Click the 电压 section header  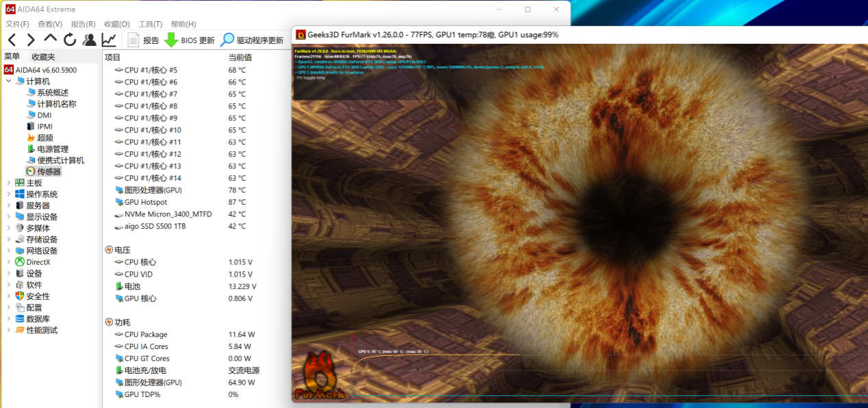tap(117, 250)
